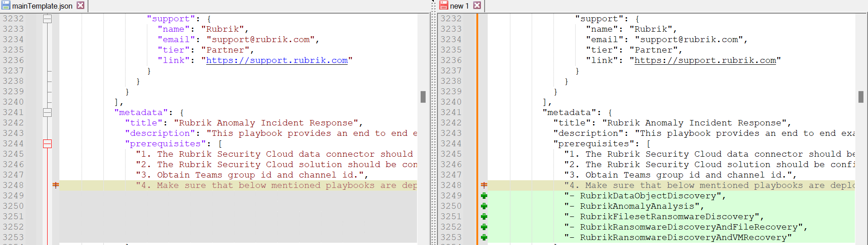
Task: Click "title" line in mainTemplate.json pane
Action: [x=244, y=123]
